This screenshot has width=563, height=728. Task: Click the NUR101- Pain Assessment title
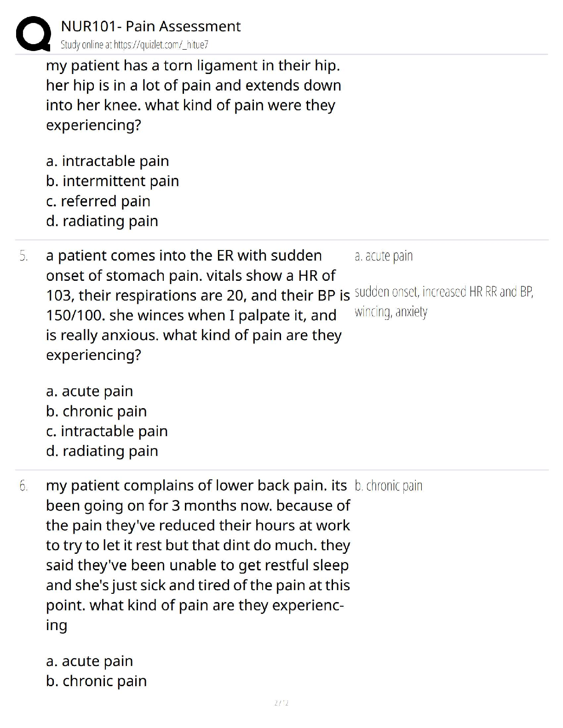pyautogui.click(x=150, y=27)
